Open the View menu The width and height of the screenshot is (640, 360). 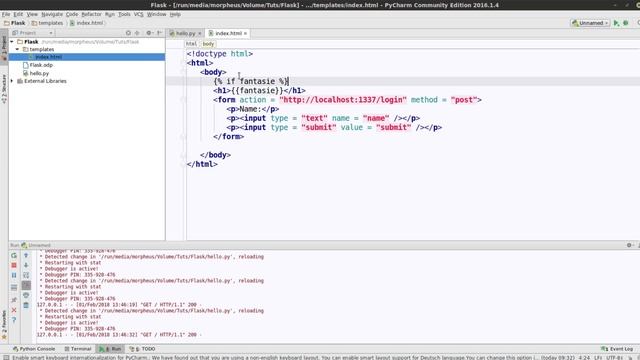[x=32, y=14]
